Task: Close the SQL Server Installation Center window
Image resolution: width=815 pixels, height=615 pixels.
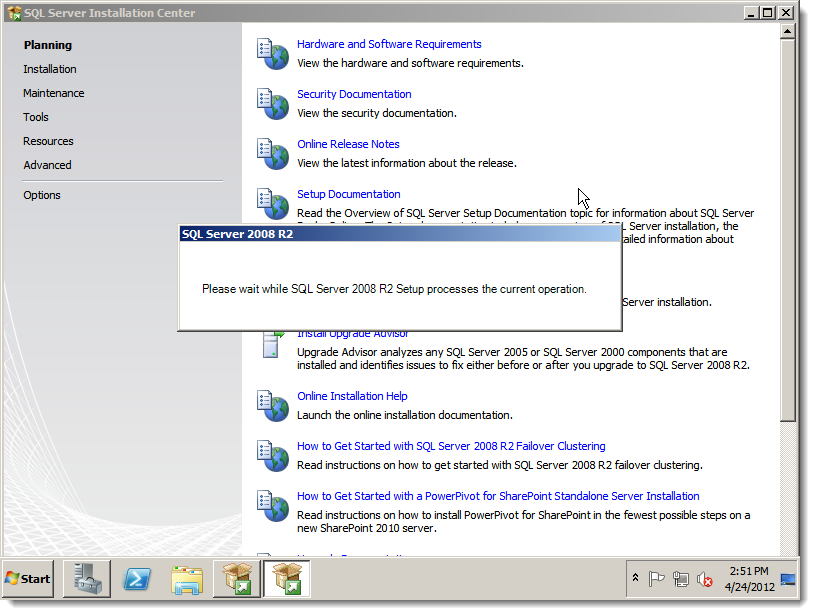Action: (x=785, y=12)
